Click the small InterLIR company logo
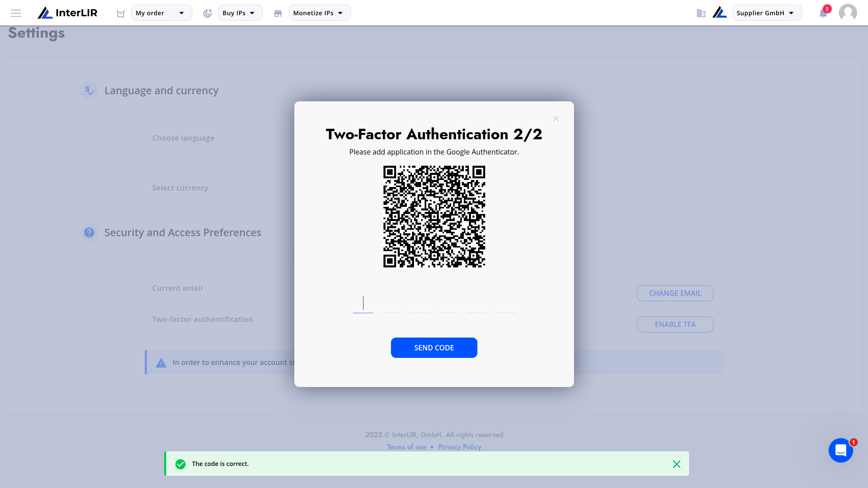The width and height of the screenshot is (868, 488). [x=719, y=13]
